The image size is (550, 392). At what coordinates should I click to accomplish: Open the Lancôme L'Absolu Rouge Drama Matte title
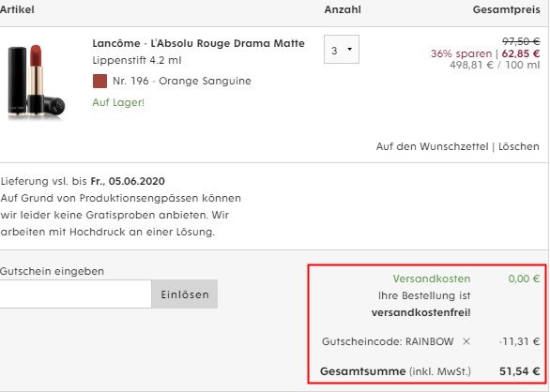pos(199,43)
